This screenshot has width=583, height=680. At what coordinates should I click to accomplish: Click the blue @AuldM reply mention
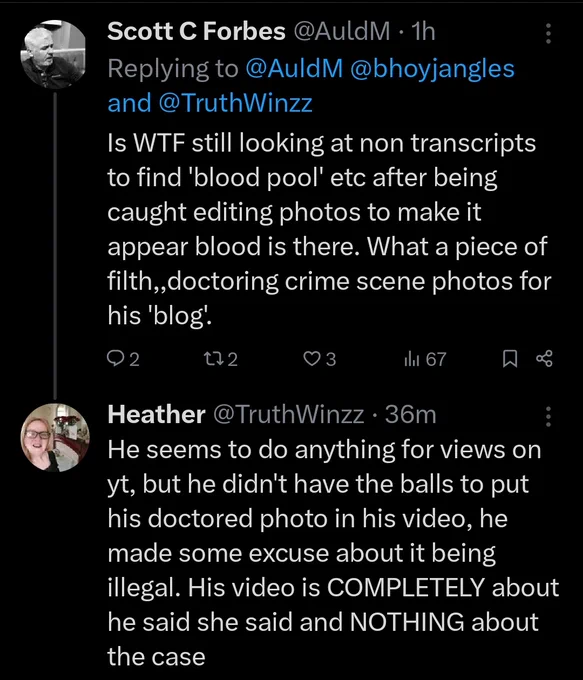pyautogui.click(x=294, y=69)
